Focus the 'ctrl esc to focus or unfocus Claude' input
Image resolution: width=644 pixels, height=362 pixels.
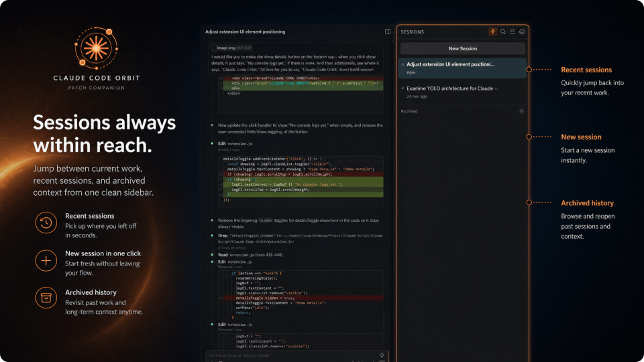292,355
